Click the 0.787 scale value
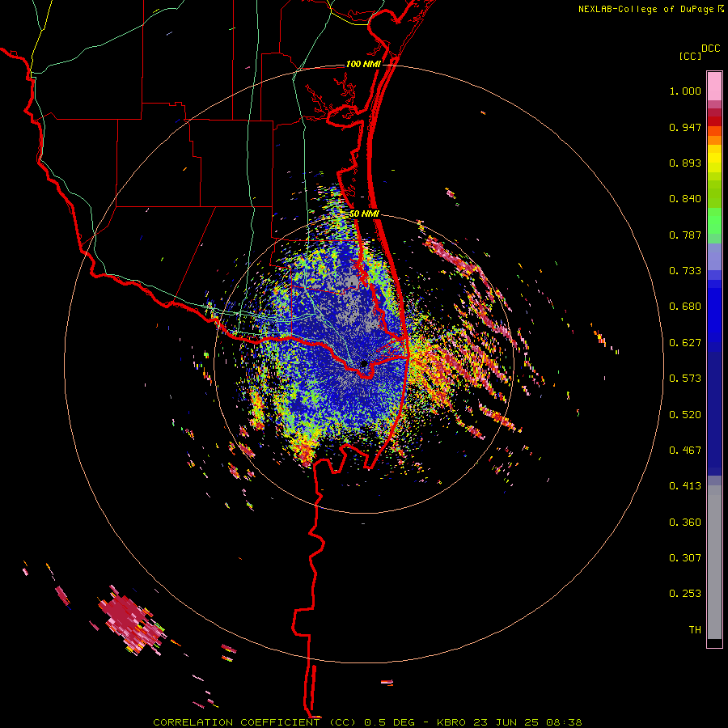Image resolution: width=728 pixels, height=728 pixels. tap(685, 235)
